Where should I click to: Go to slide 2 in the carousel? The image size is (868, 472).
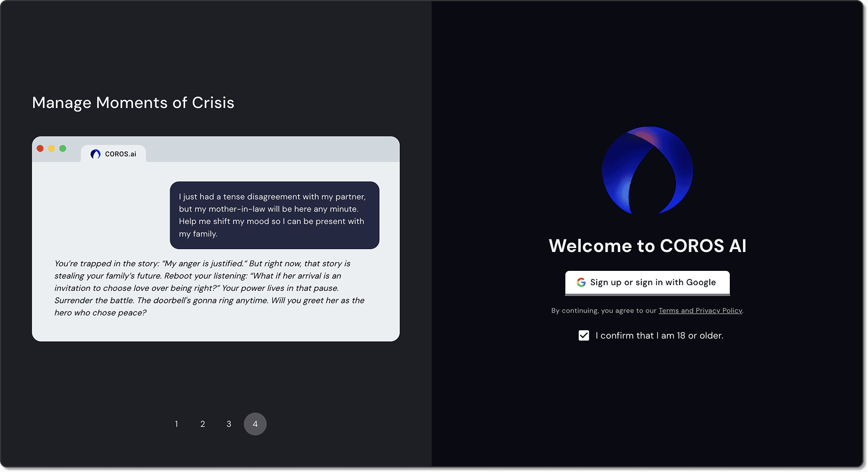203,424
